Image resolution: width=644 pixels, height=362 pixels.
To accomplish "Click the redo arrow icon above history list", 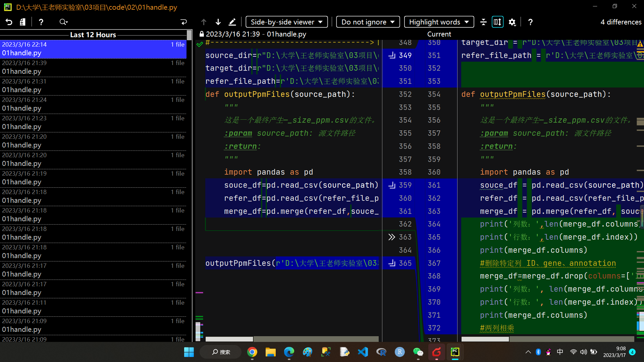I will [x=183, y=22].
